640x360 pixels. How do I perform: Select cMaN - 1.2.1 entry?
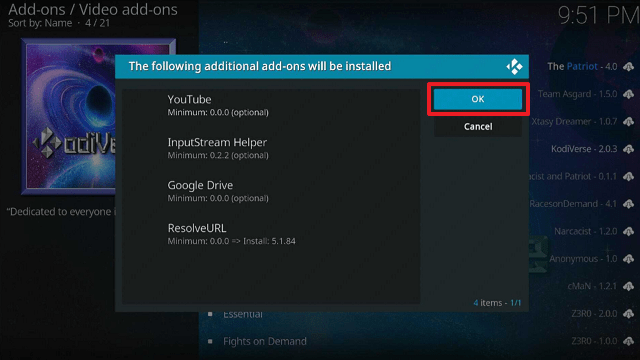(592, 286)
